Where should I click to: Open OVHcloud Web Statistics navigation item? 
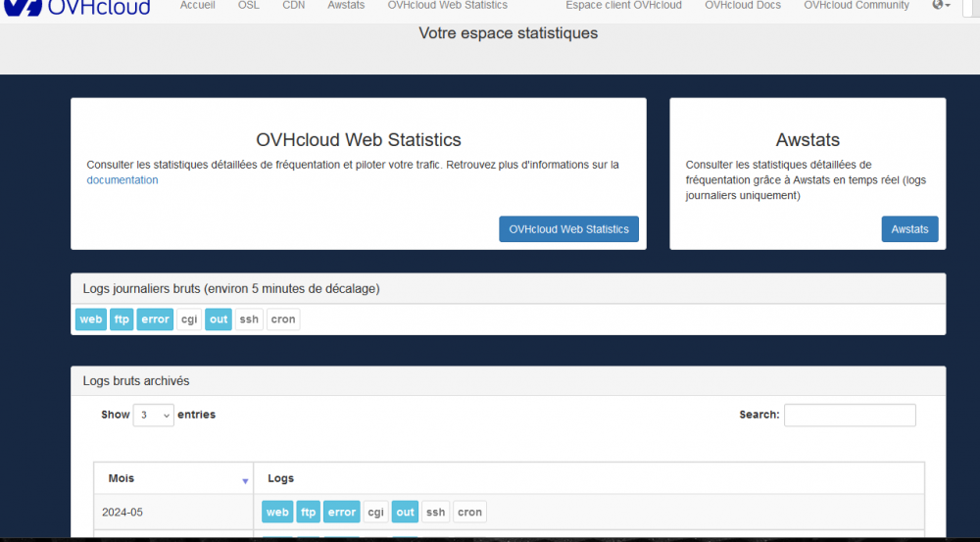pos(448,5)
